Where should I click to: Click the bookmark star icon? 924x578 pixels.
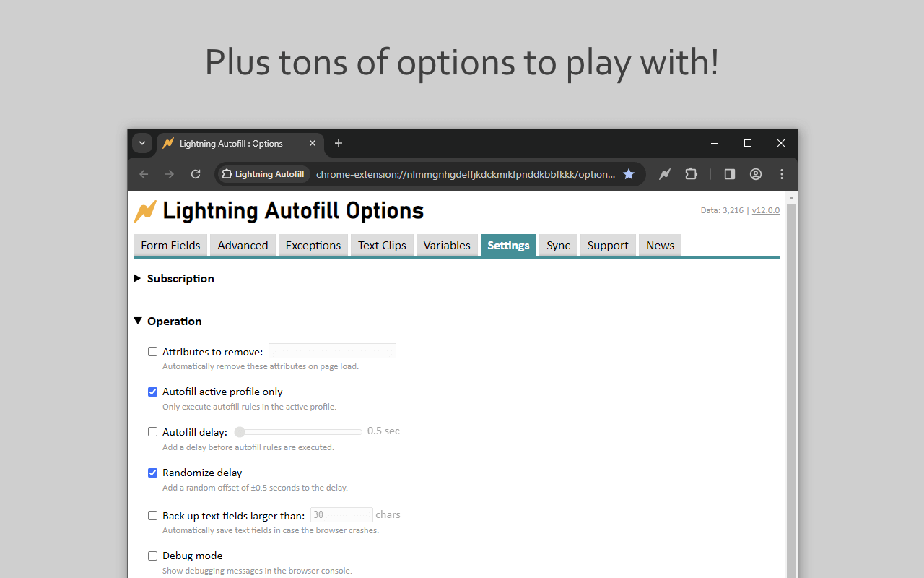[629, 174]
